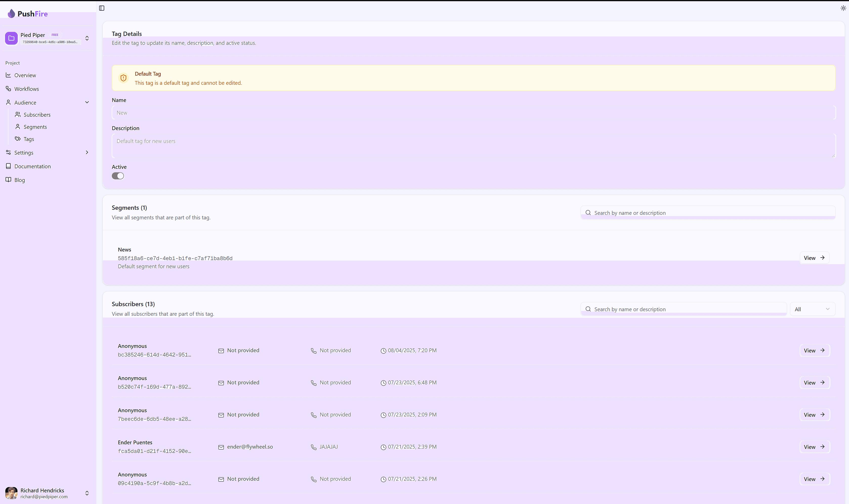Click the email icon beside ender@flywheel.so
Image resolution: width=849 pixels, height=504 pixels.
pos(221,447)
